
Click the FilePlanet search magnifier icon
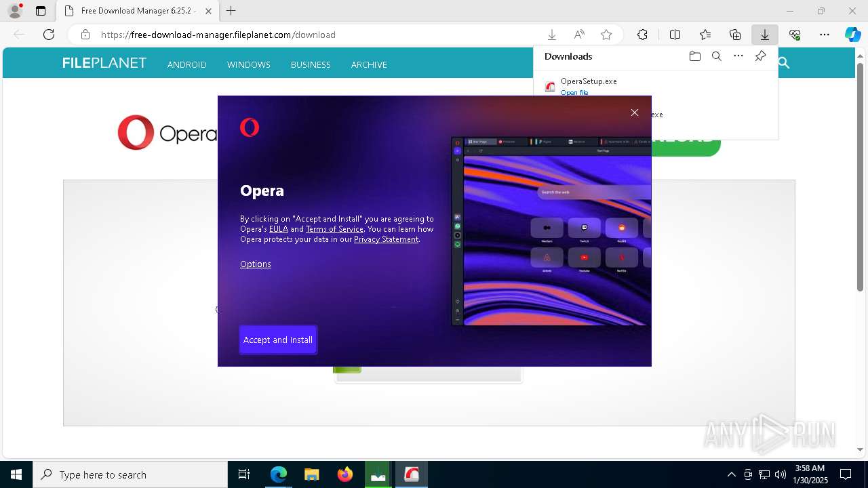[784, 63]
